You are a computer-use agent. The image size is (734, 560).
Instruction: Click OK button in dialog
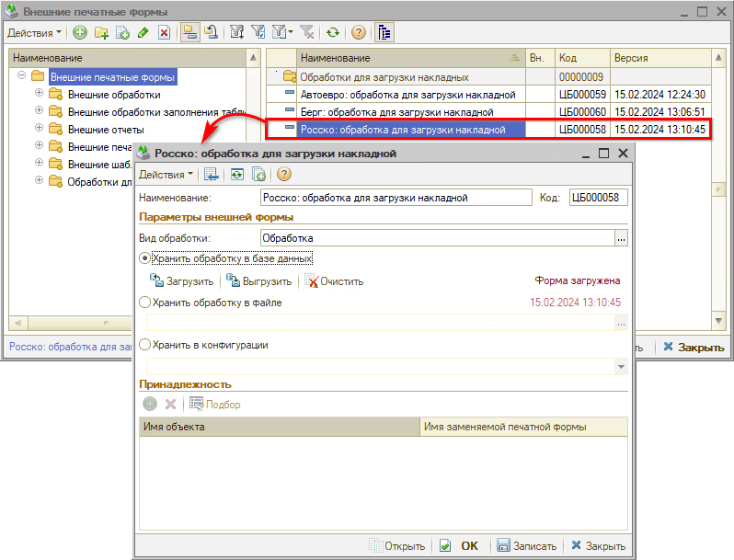460,545
